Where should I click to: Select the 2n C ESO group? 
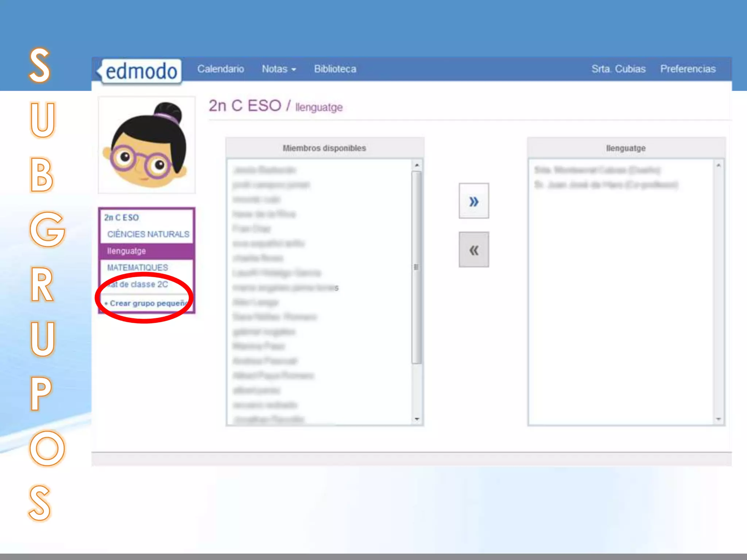click(x=121, y=218)
